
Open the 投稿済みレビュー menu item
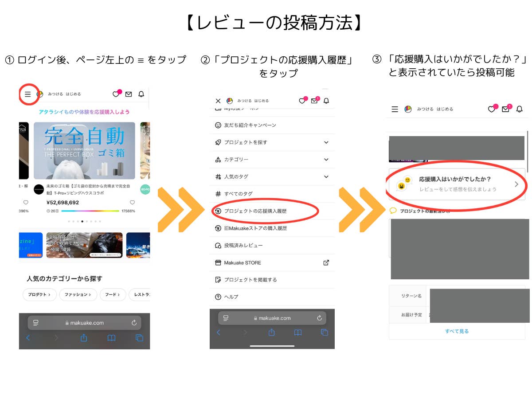coord(243,245)
